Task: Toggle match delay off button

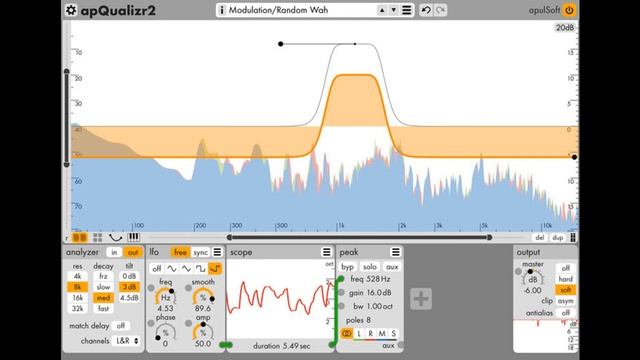Action: pyautogui.click(x=121, y=326)
